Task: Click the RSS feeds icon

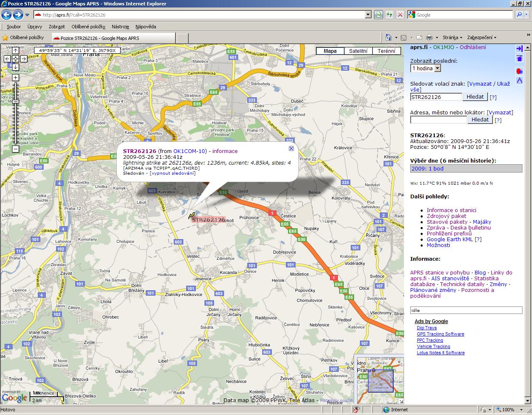Action: (404, 37)
